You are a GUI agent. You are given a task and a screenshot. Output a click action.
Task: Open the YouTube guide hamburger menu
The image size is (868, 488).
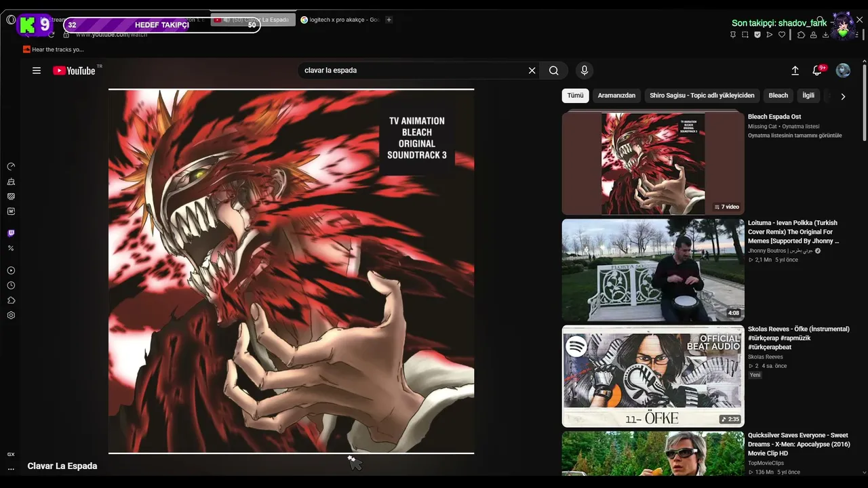coord(37,70)
